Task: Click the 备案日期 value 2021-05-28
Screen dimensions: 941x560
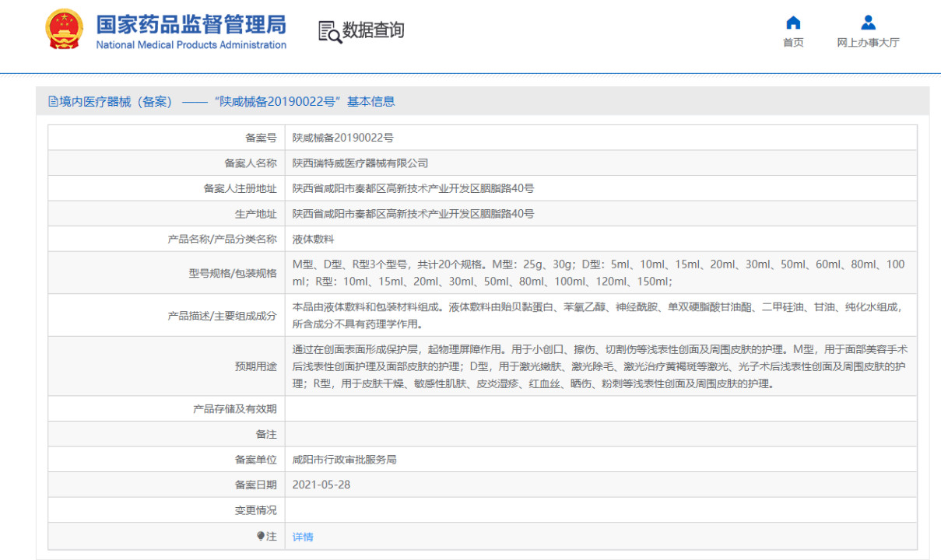Action: click(321, 485)
